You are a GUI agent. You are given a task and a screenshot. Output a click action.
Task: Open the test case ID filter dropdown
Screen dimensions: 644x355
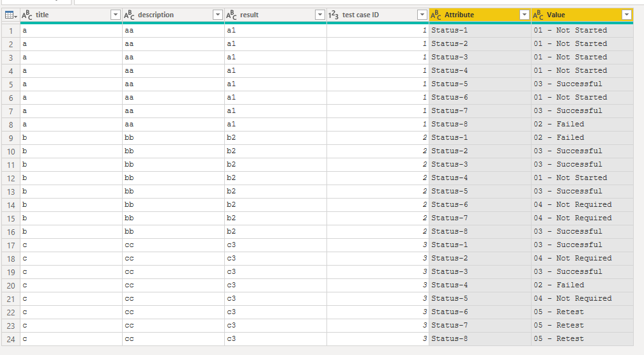[x=422, y=15]
